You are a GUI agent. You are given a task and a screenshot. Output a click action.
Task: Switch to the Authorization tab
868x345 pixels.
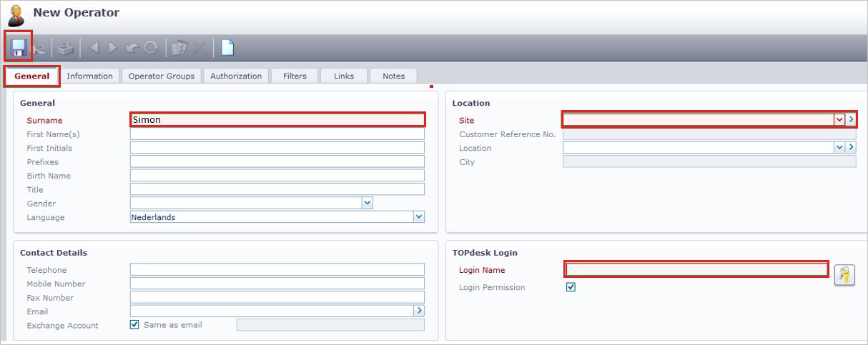click(236, 76)
